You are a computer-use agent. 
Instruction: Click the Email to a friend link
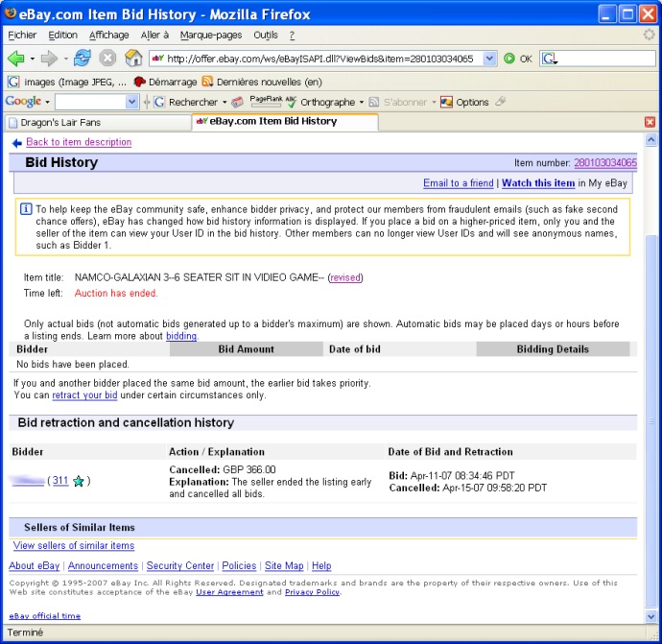458,183
